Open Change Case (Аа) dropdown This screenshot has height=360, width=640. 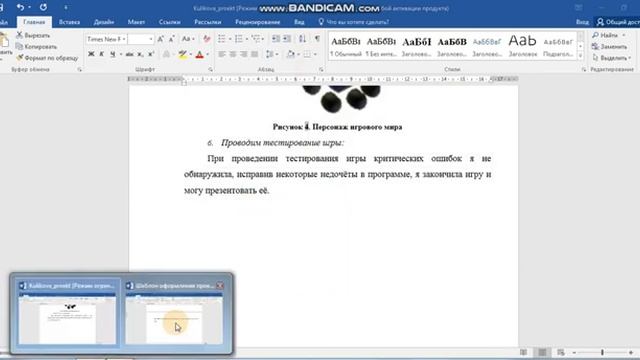[188, 39]
